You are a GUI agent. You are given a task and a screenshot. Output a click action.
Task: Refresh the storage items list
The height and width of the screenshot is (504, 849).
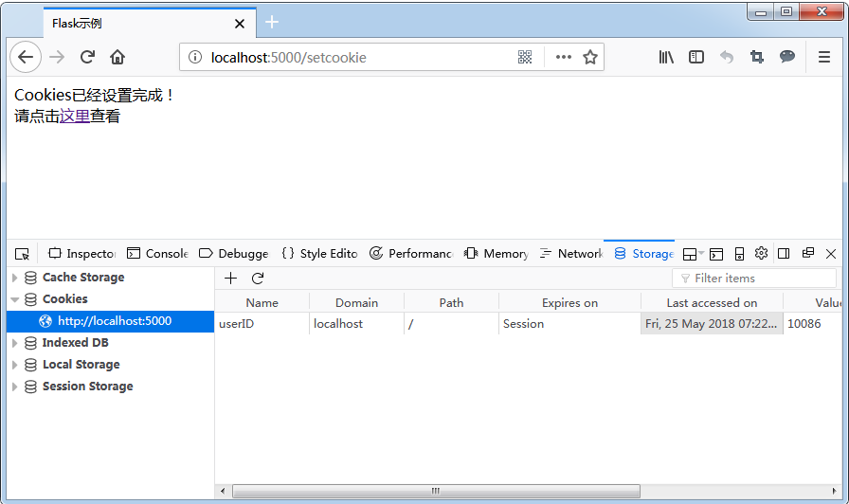pos(257,279)
